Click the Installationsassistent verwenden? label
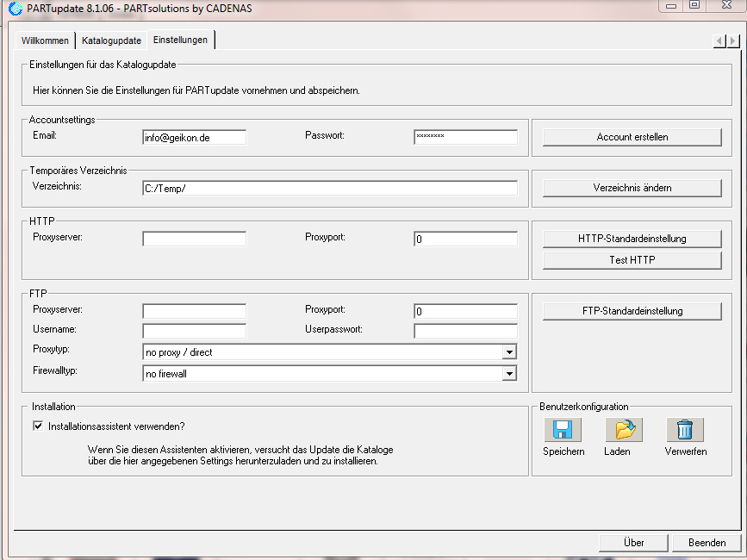The height and width of the screenshot is (560, 747). point(116,426)
